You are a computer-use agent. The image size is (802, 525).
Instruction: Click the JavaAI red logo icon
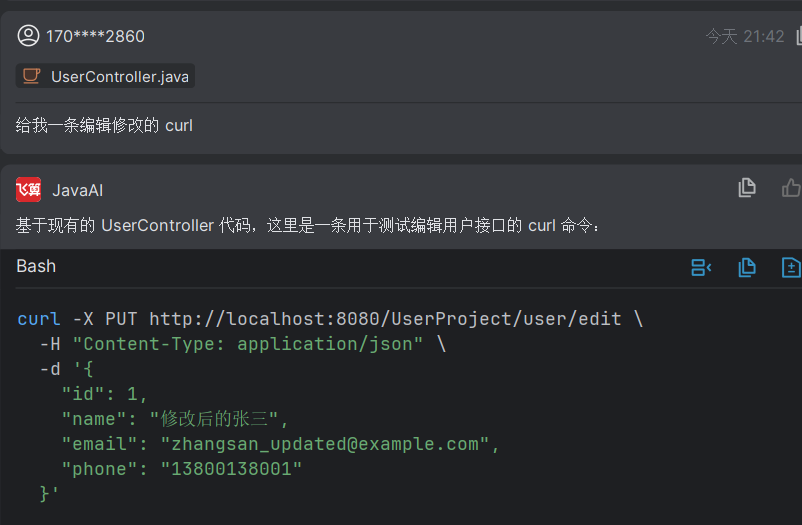[x=28, y=189]
